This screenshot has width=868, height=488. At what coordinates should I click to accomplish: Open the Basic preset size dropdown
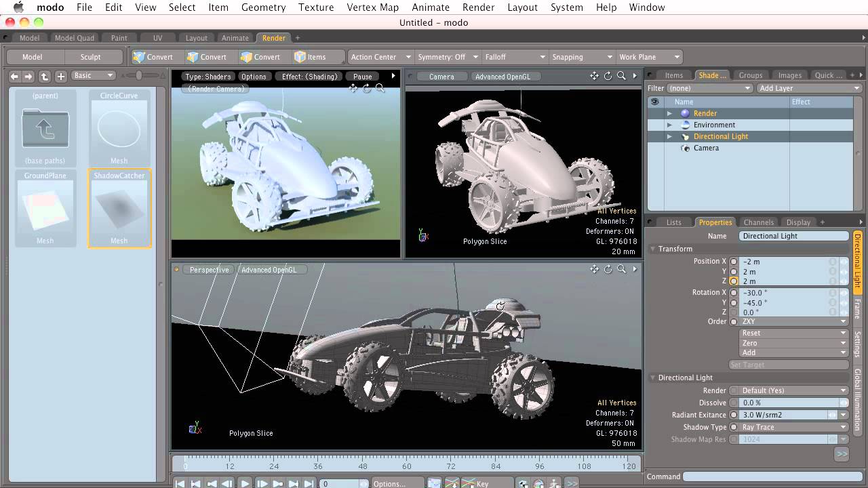94,76
